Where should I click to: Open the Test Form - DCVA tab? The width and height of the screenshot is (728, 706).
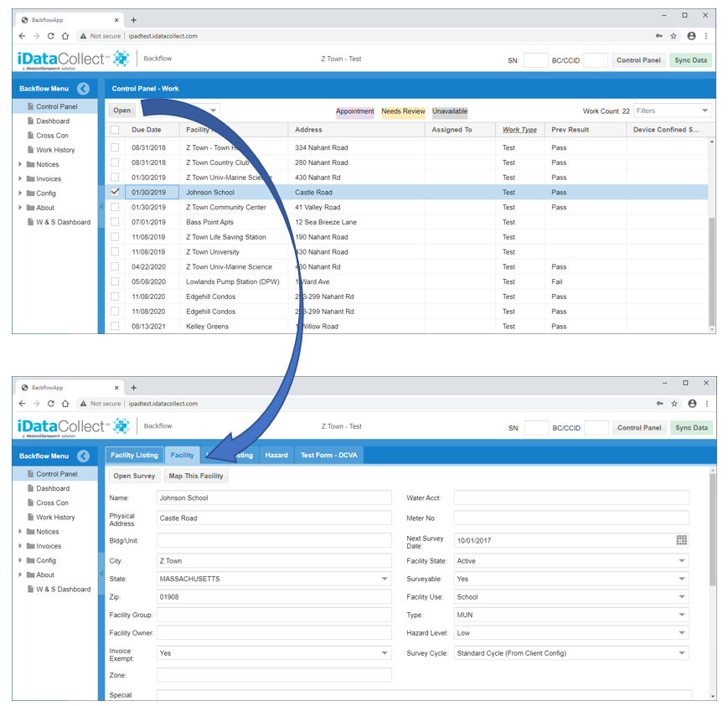tap(328, 455)
